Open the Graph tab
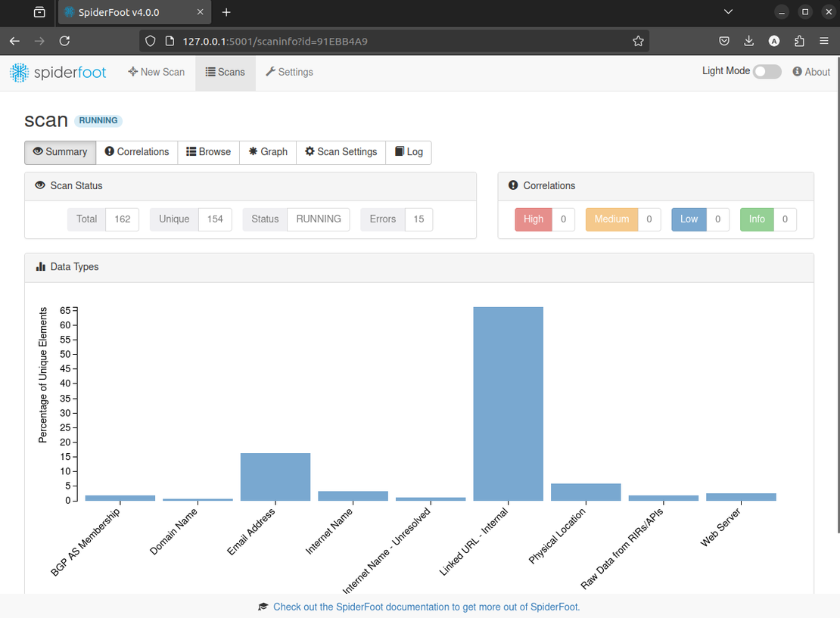This screenshot has height=618, width=840. (268, 152)
